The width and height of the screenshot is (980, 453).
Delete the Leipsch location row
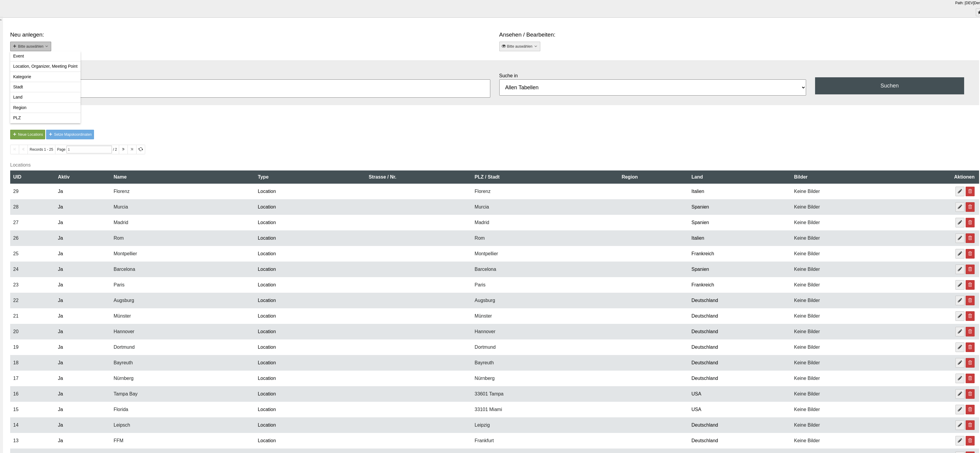(x=970, y=426)
